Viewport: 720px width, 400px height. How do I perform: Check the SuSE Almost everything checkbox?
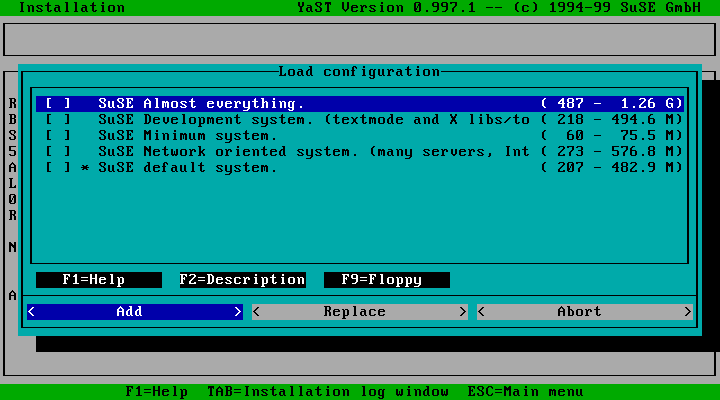coord(58,104)
